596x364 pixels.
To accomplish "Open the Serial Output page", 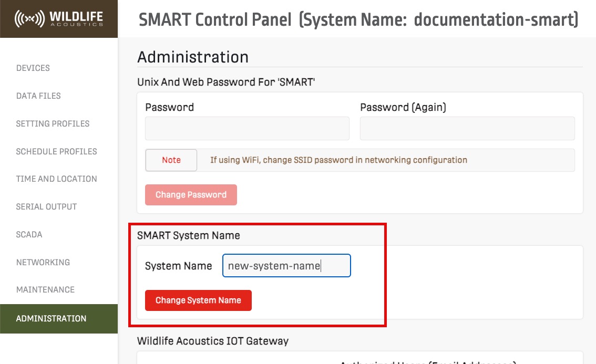I will click(x=46, y=206).
